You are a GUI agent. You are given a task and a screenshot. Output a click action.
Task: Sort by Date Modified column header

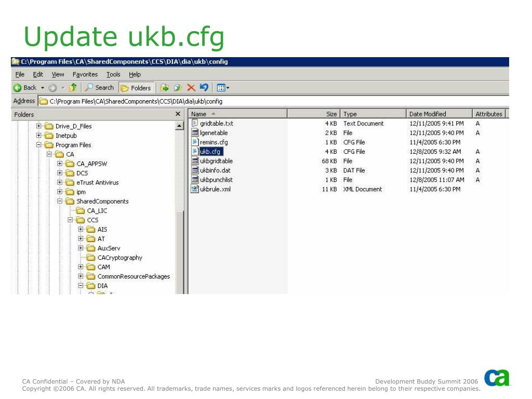coord(439,114)
